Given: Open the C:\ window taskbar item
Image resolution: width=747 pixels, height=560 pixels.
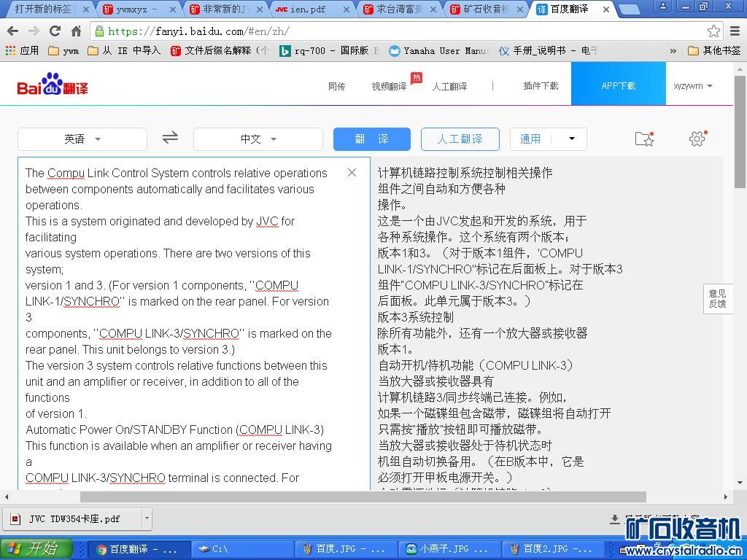Looking at the screenshot, I should point(241,550).
